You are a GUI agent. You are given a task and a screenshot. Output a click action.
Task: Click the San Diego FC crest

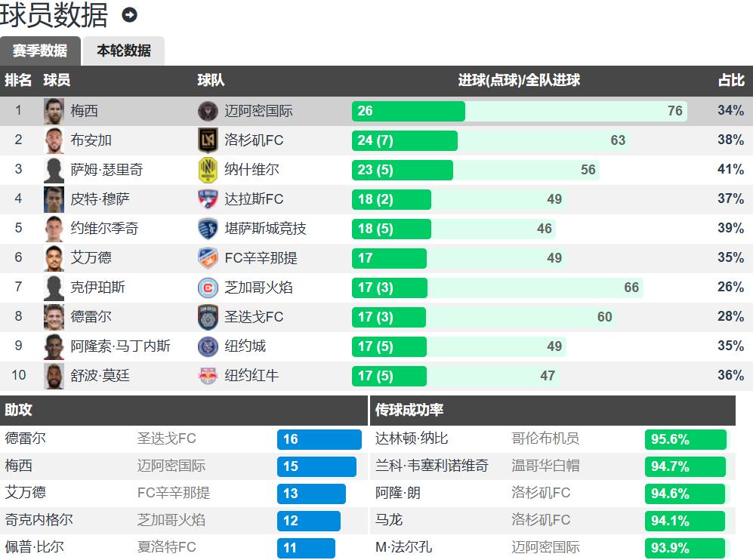208,317
